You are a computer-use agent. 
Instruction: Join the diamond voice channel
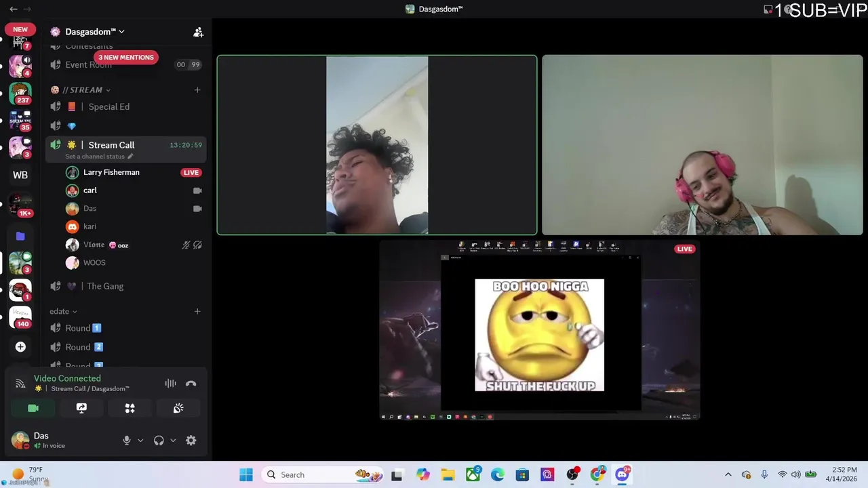(x=125, y=126)
